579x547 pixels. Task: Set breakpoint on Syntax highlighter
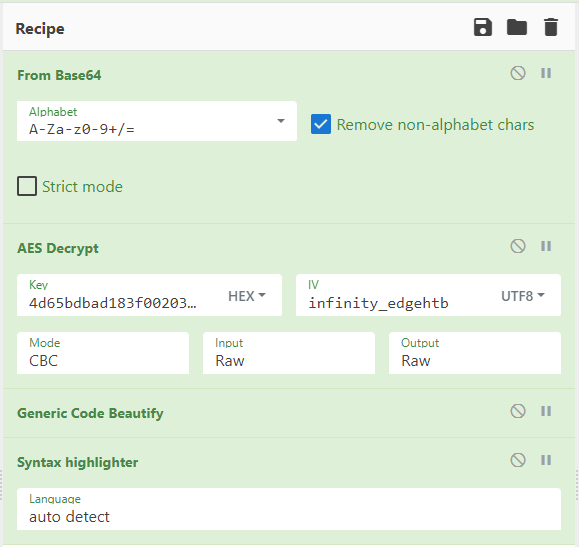click(x=546, y=460)
